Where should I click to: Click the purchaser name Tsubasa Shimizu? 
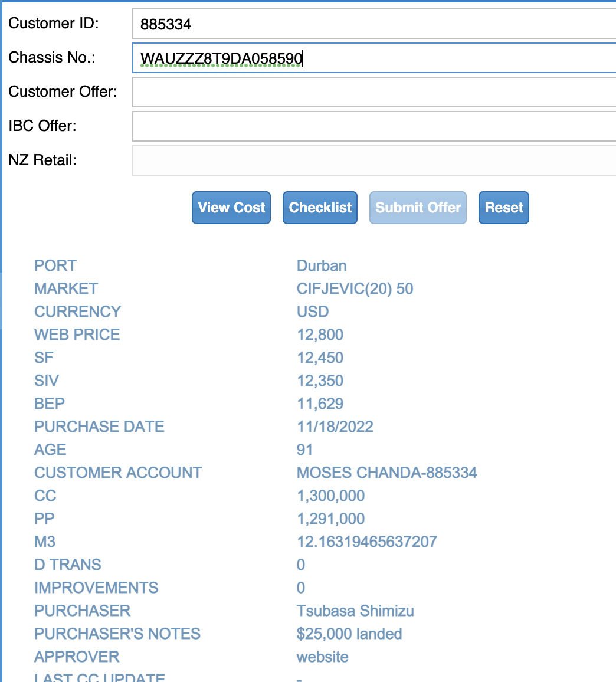click(x=355, y=611)
